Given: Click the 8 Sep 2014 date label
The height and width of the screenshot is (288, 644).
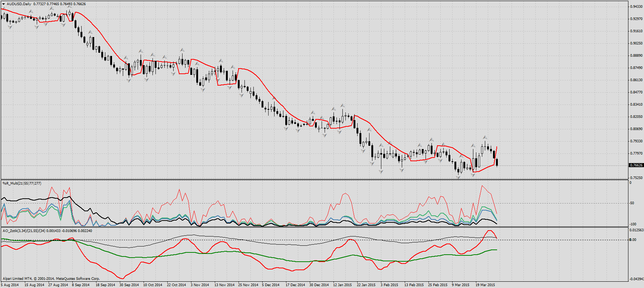Looking at the screenshot, I should point(81,285).
